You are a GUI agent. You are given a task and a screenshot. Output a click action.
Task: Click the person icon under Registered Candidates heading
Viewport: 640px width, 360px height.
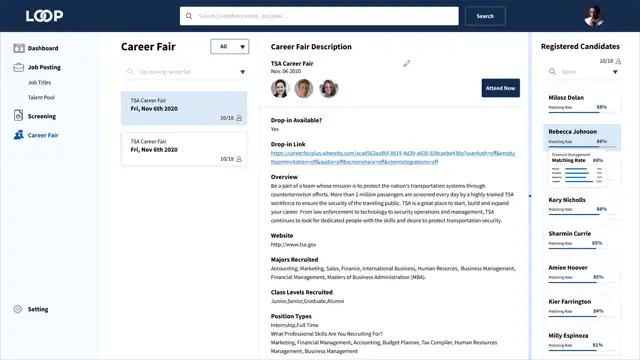[618, 61]
